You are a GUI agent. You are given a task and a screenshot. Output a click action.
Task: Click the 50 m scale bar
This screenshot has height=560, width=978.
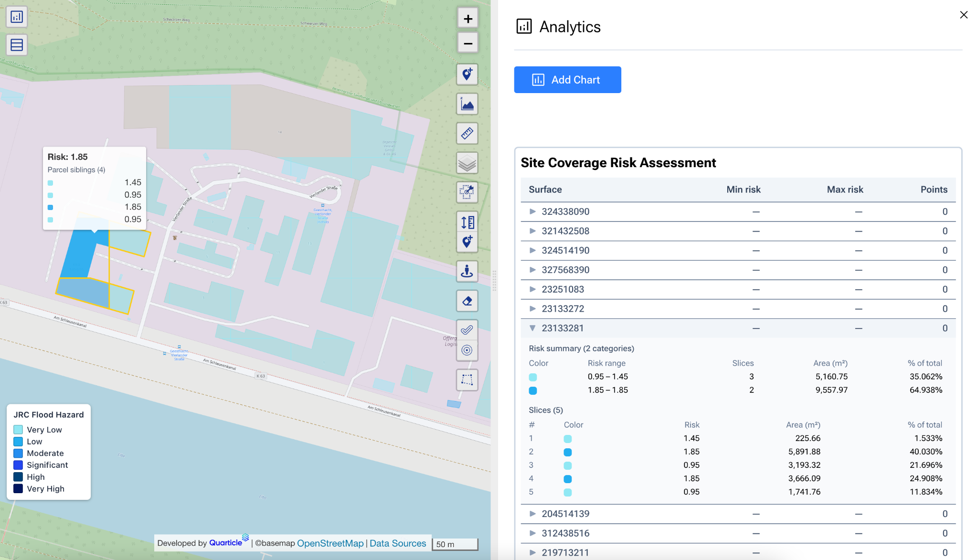click(455, 544)
